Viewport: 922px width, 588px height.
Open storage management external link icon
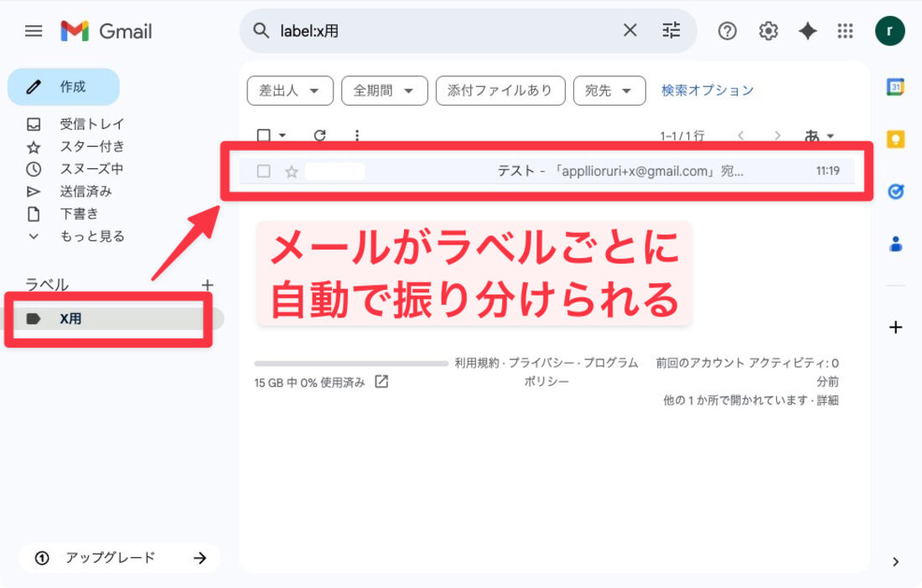pyautogui.click(x=381, y=382)
